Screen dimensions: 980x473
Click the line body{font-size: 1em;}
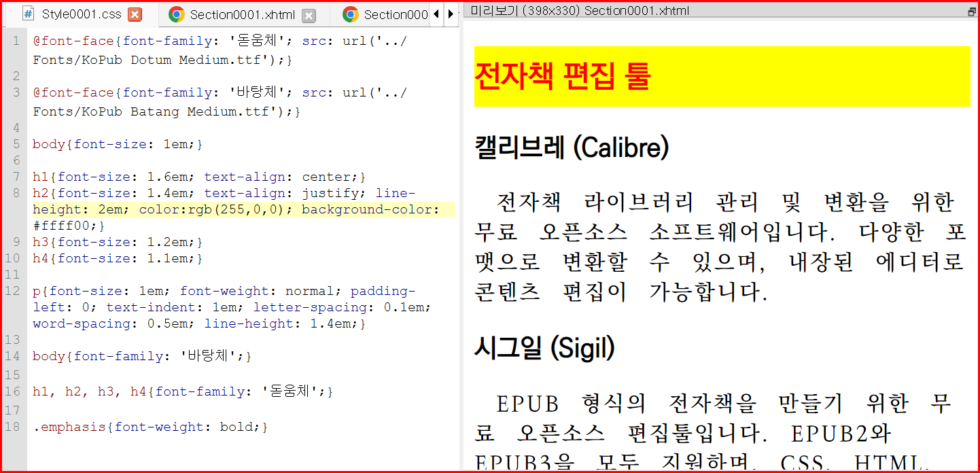[x=118, y=144]
